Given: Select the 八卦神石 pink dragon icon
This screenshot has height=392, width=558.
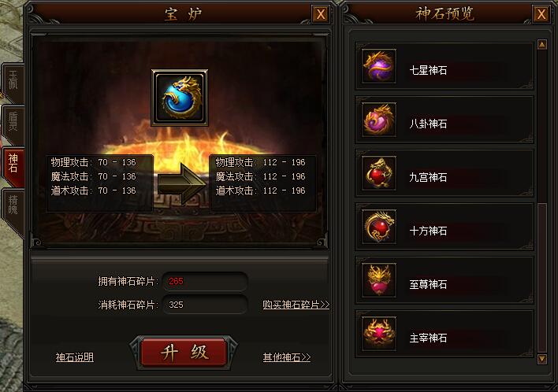Looking at the screenshot, I should [379, 120].
